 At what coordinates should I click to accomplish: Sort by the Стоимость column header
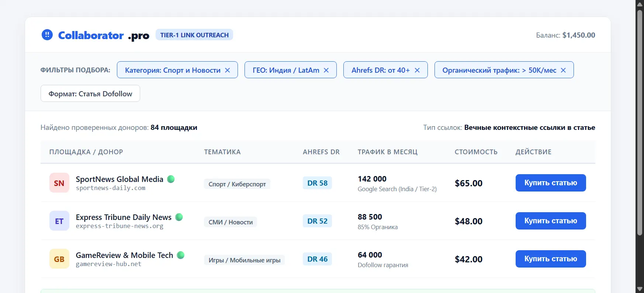pyautogui.click(x=476, y=152)
